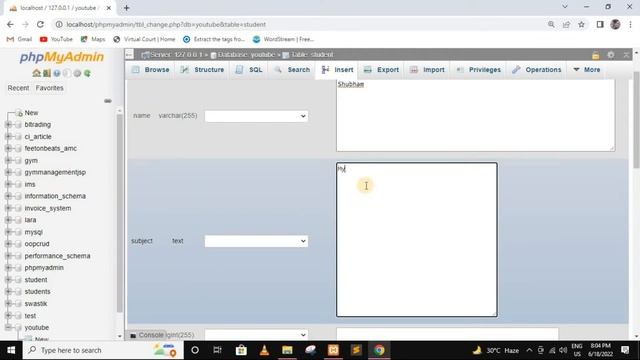Collapse the youtube database node

8,327
